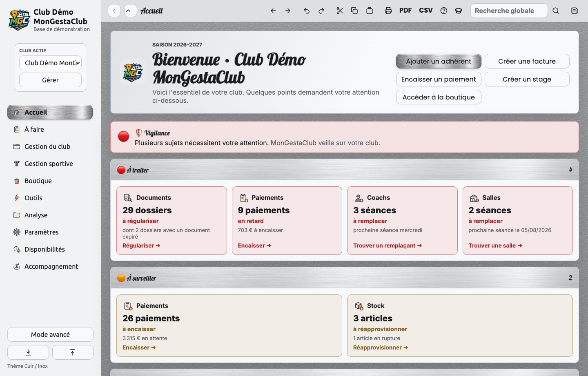Screen dimensions: 588x376
Task: Click the paste clipboard icon
Action: coord(370,11)
